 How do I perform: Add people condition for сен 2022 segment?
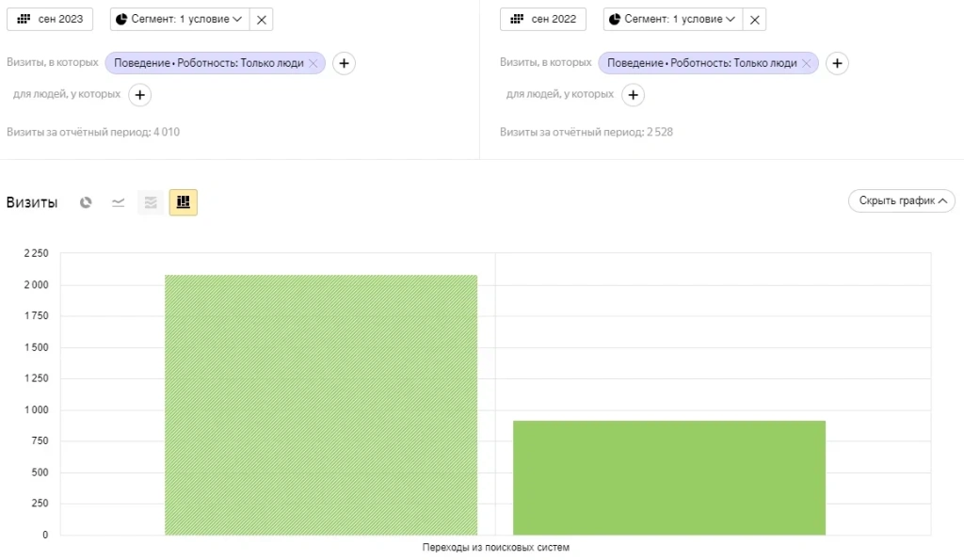(634, 94)
